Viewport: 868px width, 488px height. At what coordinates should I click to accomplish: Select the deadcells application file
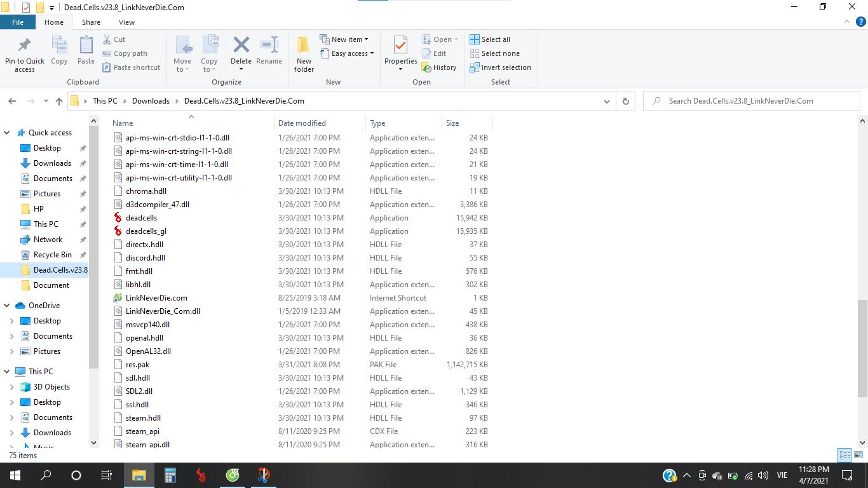click(x=141, y=218)
